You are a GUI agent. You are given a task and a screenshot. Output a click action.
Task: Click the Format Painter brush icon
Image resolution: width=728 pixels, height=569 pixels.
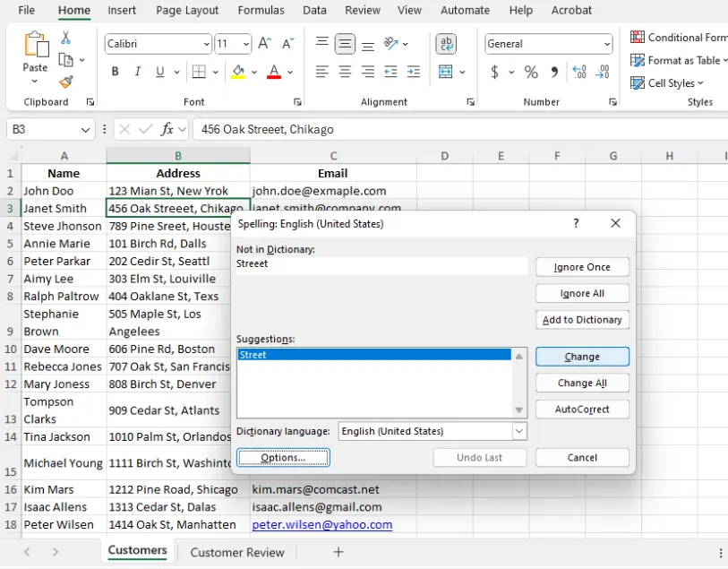[x=66, y=82]
